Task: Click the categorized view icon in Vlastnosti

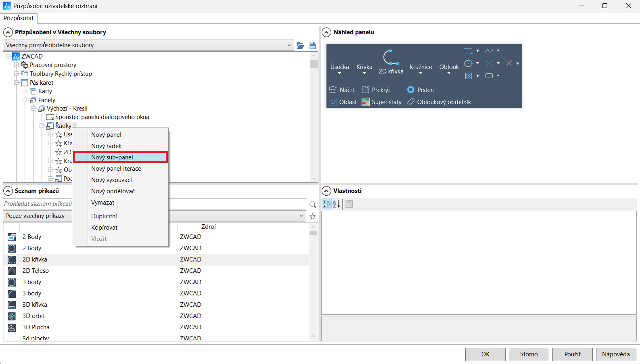Action: (326, 204)
